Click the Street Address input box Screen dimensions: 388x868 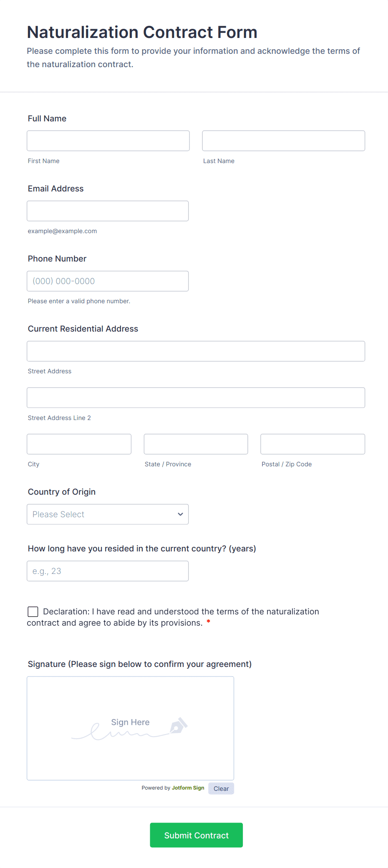(x=196, y=351)
